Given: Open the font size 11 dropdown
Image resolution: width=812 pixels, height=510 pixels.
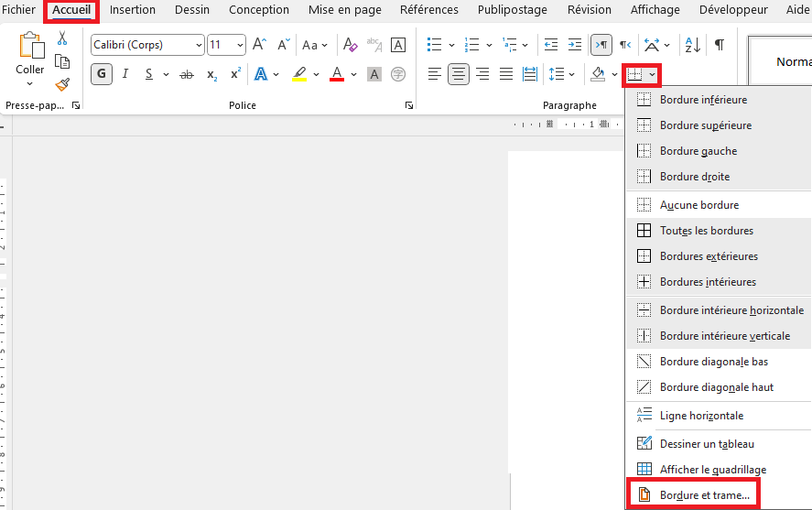Looking at the screenshot, I should coord(240,46).
